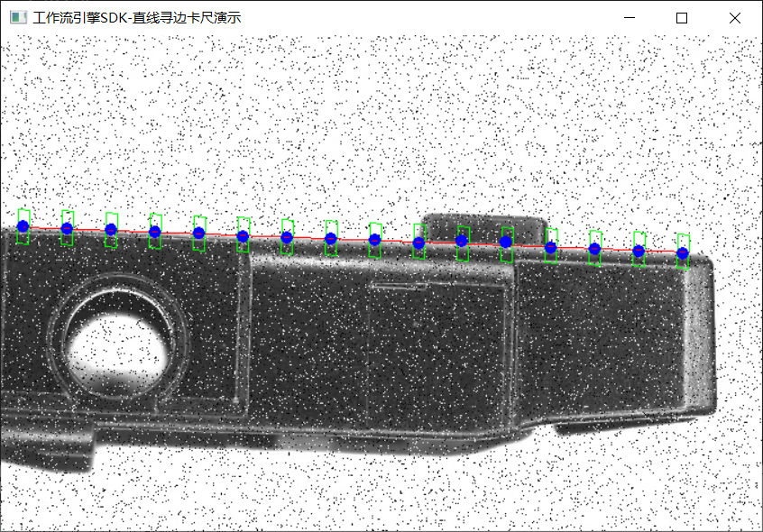This screenshot has width=763, height=532.
Task: Select the rightmost blue edge point
Action: click(x=683, y=253)
